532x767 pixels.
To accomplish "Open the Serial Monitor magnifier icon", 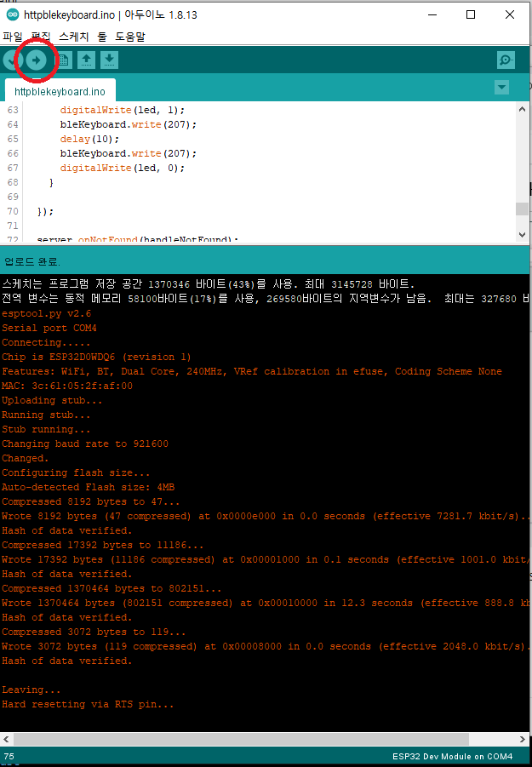I will [506, 60].
